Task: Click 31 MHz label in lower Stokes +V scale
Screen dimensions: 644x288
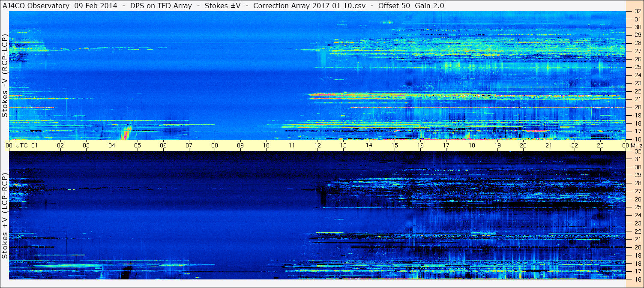Action: coord(637,159)
